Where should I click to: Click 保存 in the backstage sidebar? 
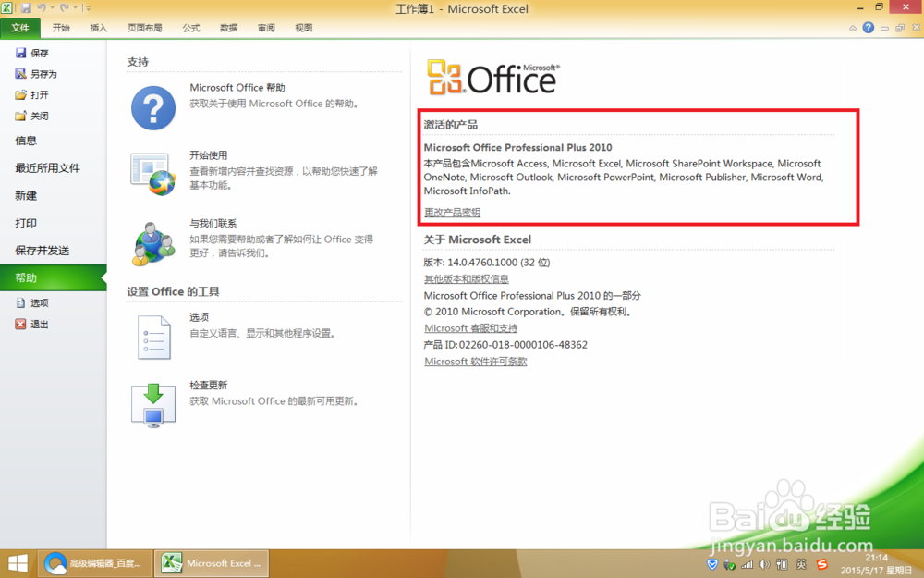32,53
